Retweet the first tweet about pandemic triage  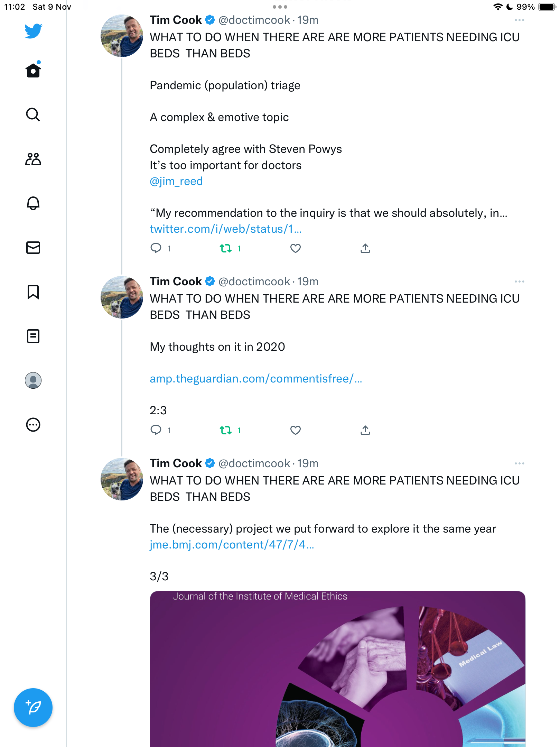226,248
